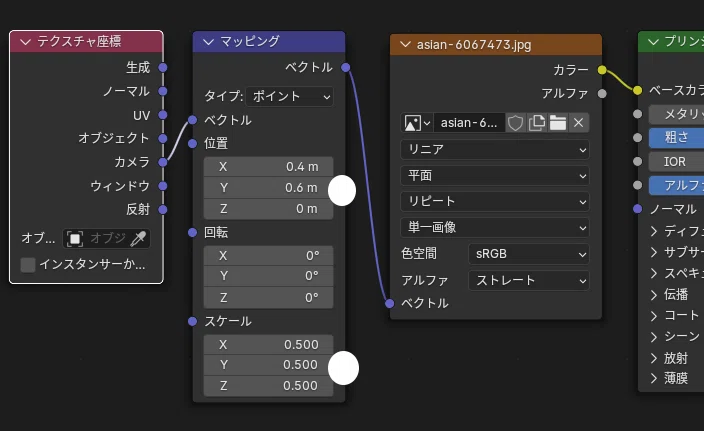Click the open image folder icon
The width and height of the screenshot is (704, 431).
[x=558, y=123]
